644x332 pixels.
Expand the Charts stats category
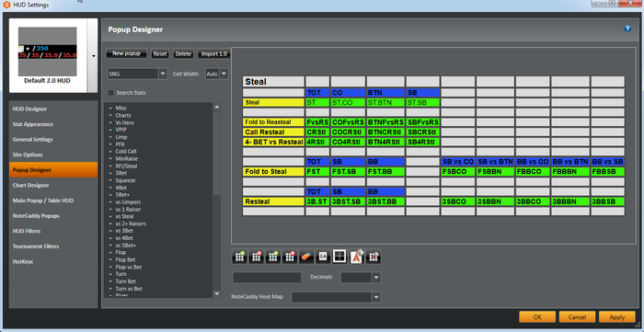(110, 115)
